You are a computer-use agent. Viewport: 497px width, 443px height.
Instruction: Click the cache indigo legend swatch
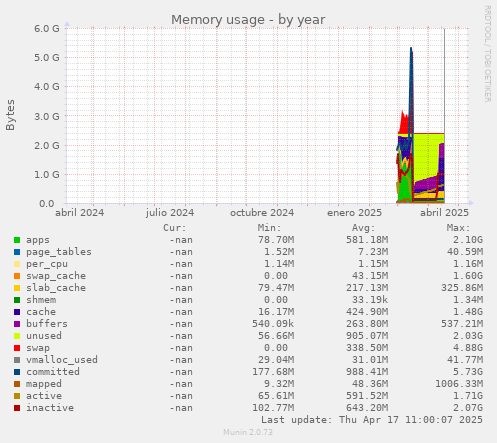click(x=17, y=312)
